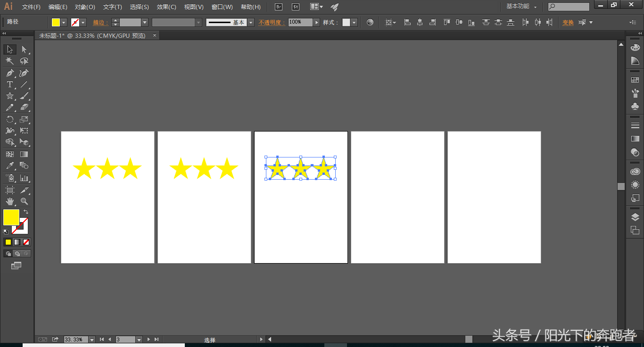Select the 未标题-1 document tab
This screenshot has height=347, width=644.
[92, 35]
